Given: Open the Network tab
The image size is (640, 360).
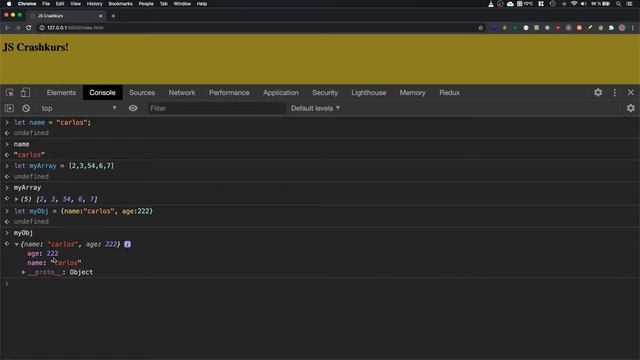Looking at the screenshot, I should point(182,93).
